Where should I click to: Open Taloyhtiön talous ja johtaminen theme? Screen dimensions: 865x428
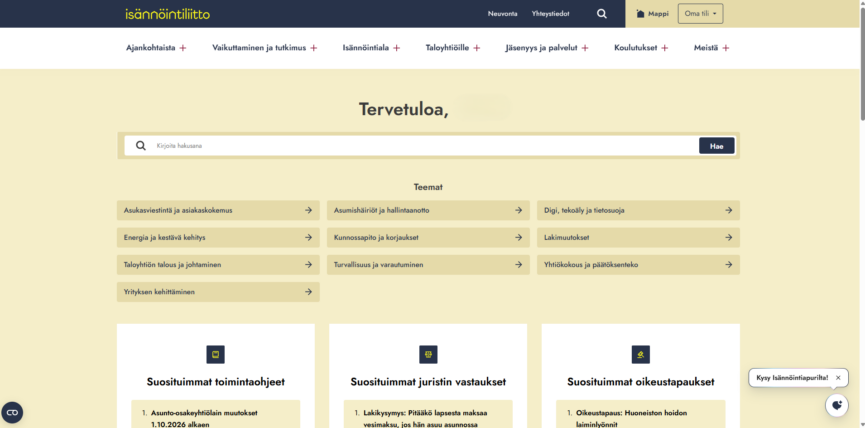(218, 265)
